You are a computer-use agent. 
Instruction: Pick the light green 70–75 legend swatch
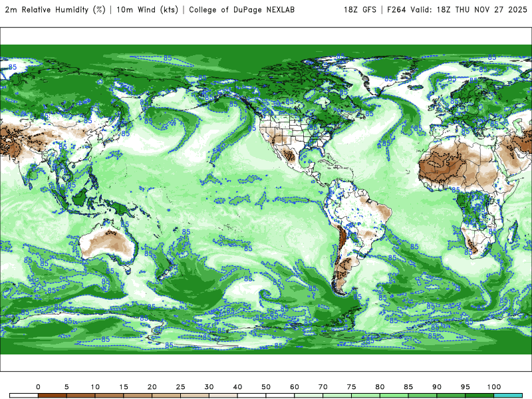tap(337, 396)
